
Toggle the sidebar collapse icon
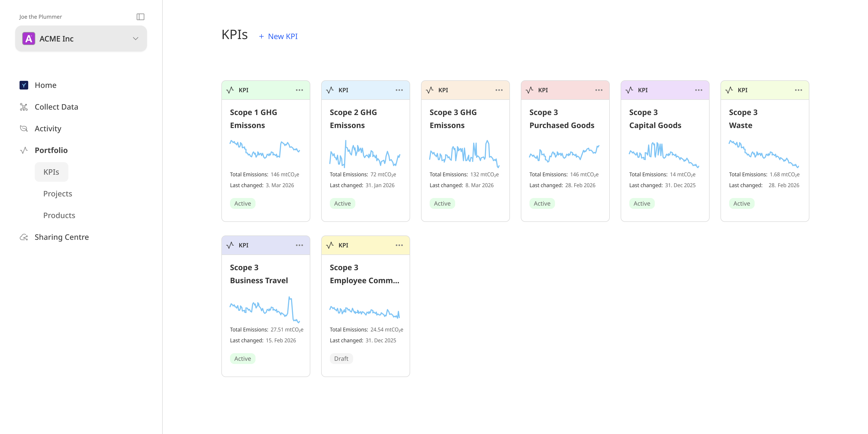(141, 17)
